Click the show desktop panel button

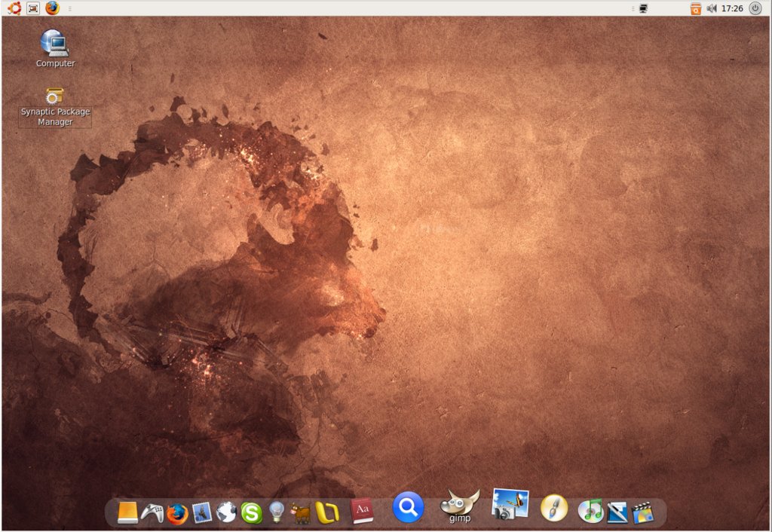pyautogui.click(x=33, y=8)
